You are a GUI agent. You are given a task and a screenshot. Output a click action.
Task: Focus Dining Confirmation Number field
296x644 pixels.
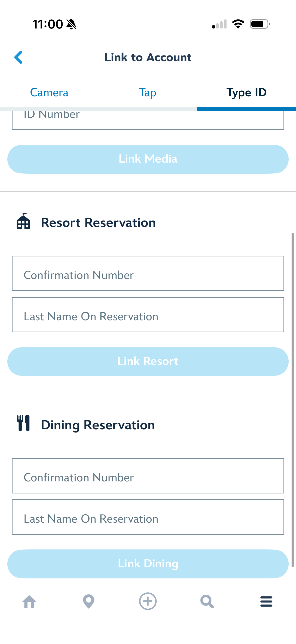coord(148,476)
